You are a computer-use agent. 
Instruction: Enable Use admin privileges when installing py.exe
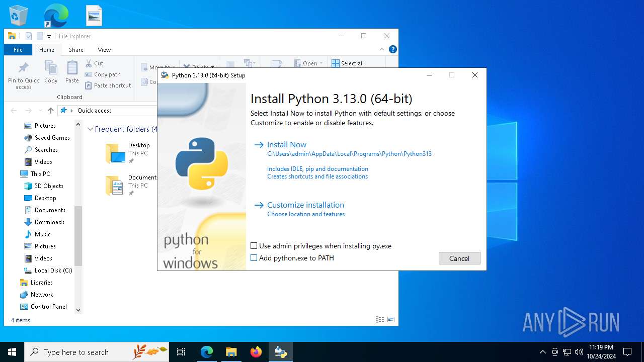(x=254, y=246)
